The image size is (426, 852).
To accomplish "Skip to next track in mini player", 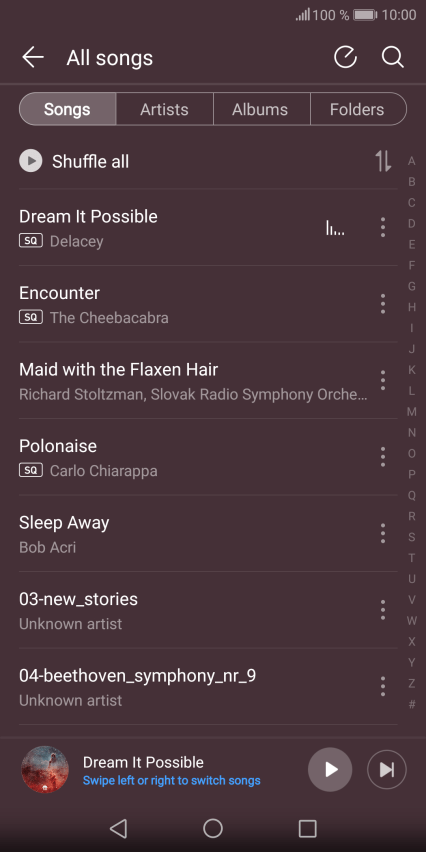I will (x=386, y=769).
